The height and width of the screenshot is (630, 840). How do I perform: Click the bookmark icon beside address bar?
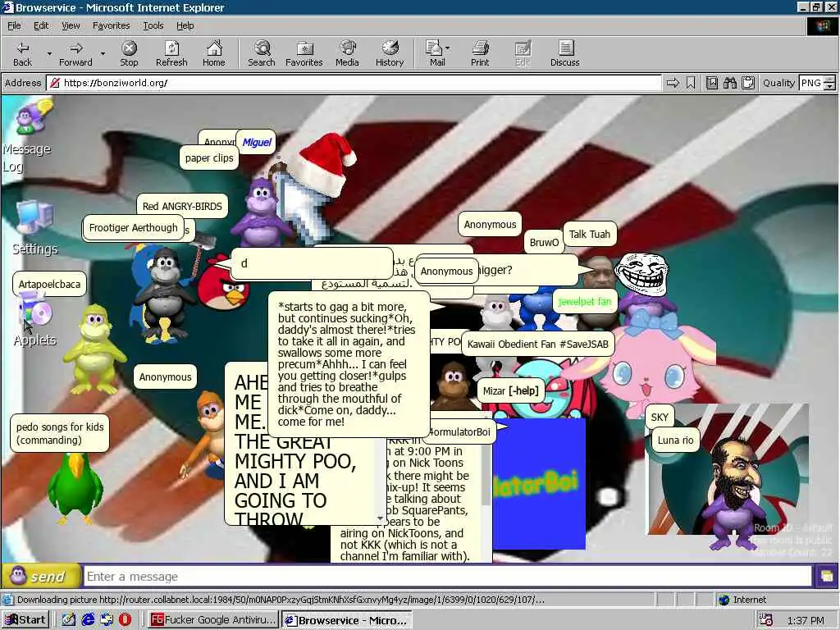(691, 83)
